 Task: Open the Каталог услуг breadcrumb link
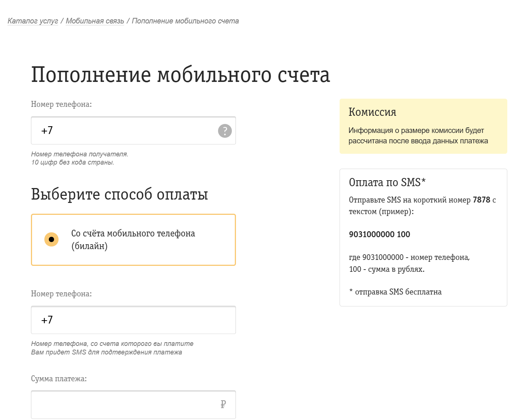tap(32, 21)
